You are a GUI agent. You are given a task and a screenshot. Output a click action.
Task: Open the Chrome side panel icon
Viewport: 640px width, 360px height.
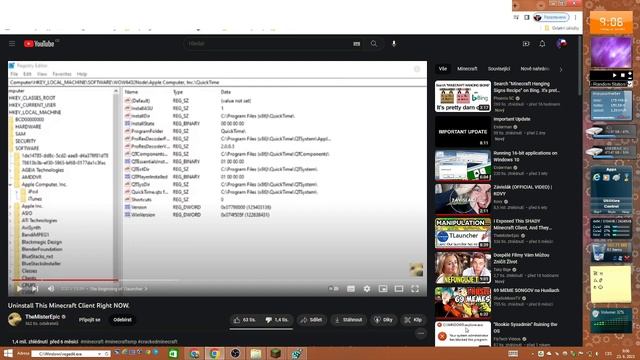(x=527, y=17)
